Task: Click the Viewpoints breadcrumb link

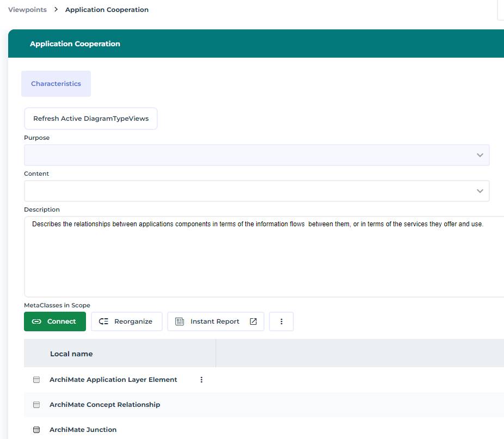Action: coord(27,10)
